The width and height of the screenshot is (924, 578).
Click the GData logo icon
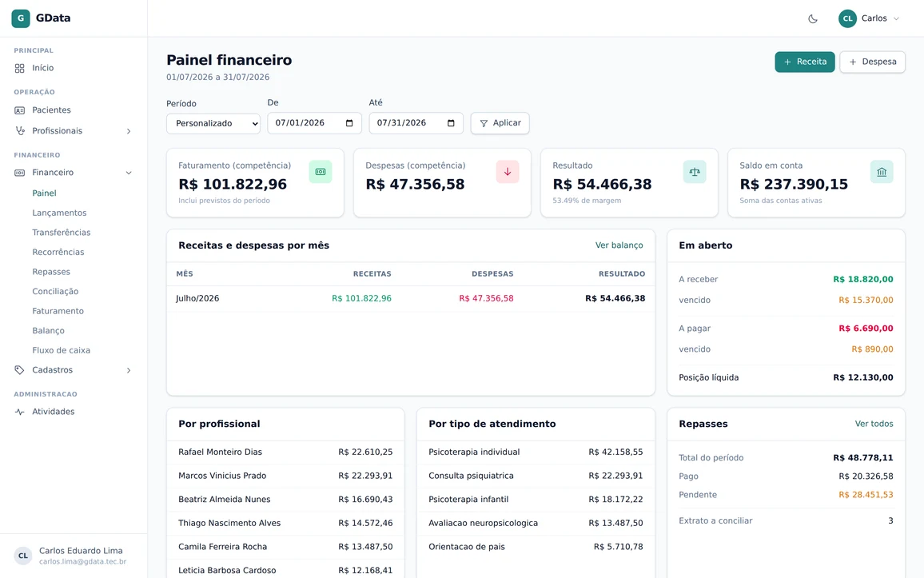point(21,18)
